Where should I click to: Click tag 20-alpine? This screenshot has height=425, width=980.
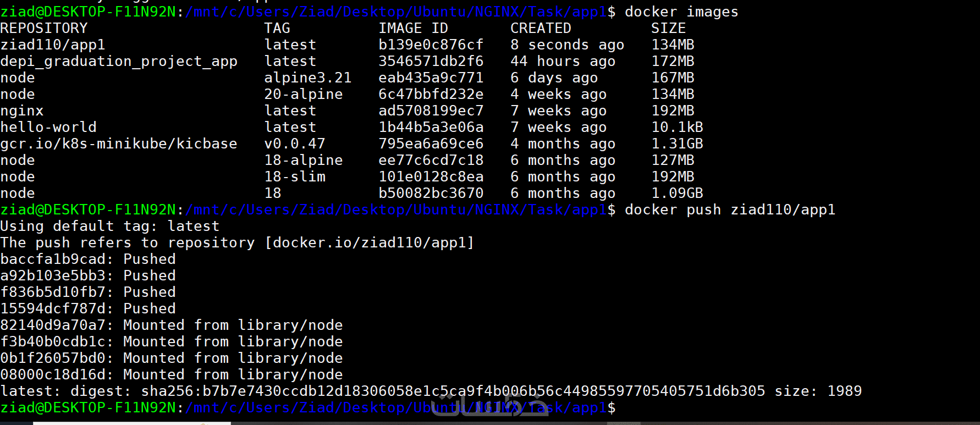pyautogui.click(x=304, y=94)
